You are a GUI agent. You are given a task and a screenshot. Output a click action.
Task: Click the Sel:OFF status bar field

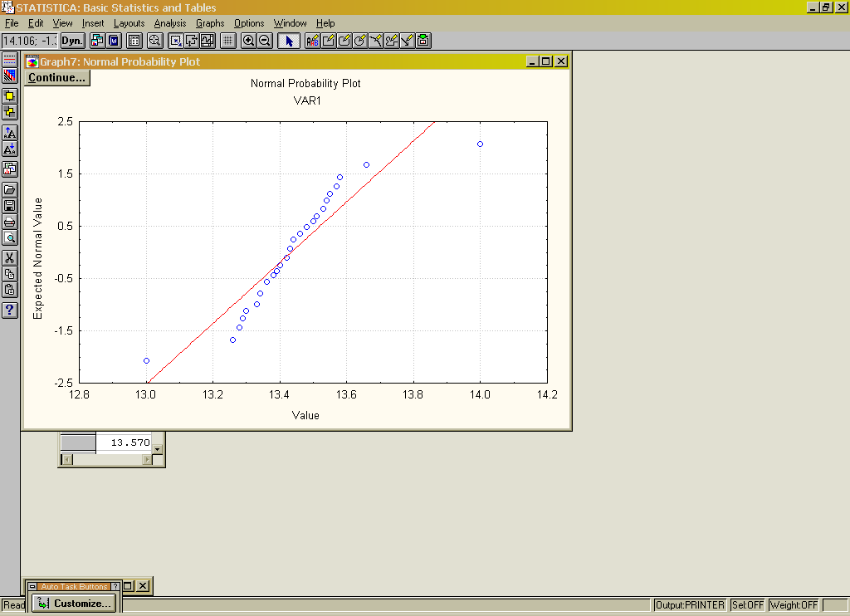coord(748,604)
